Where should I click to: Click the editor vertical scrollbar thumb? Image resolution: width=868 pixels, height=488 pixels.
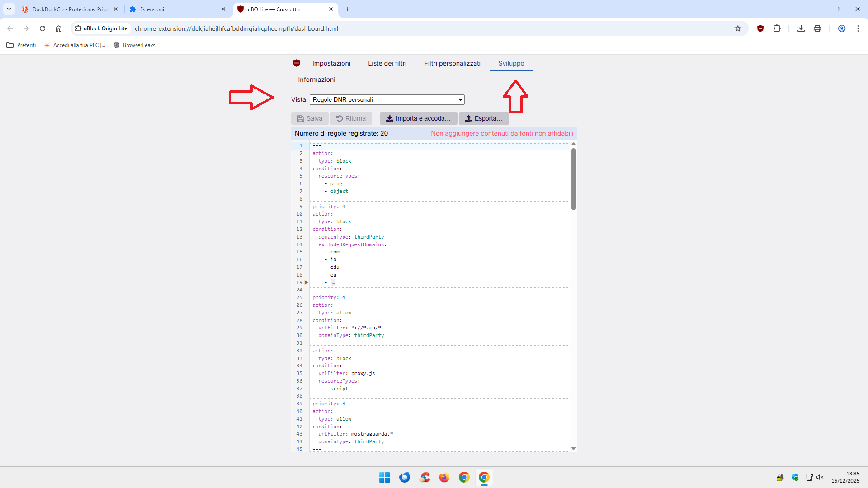point(573,179)
